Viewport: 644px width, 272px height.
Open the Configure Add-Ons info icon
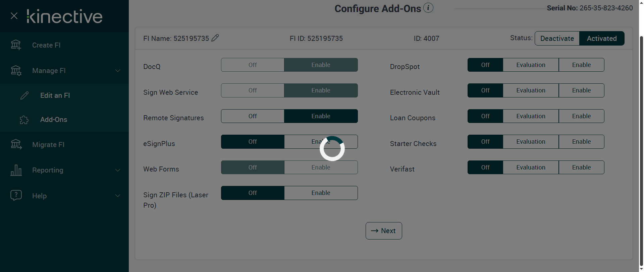coord(428,8)
